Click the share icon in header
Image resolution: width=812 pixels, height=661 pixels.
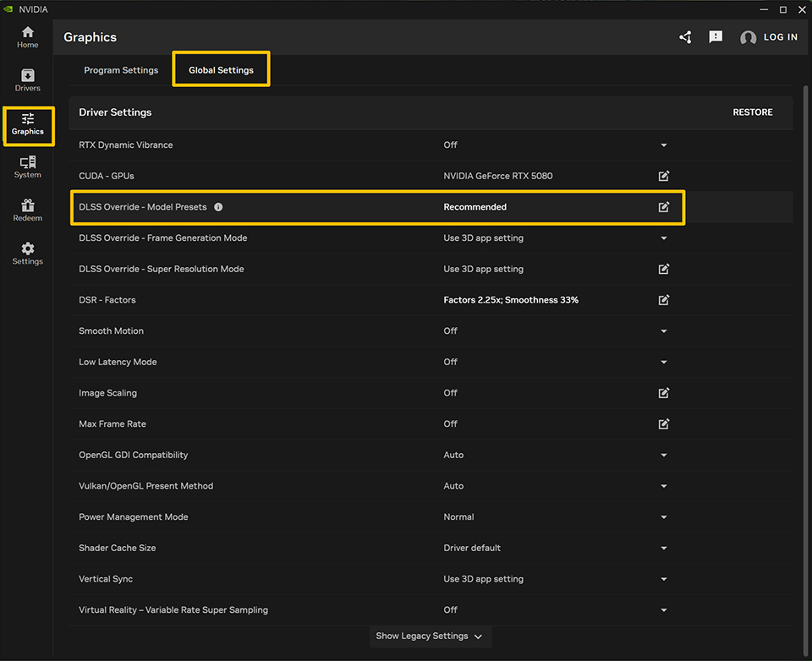pos(685,37)
